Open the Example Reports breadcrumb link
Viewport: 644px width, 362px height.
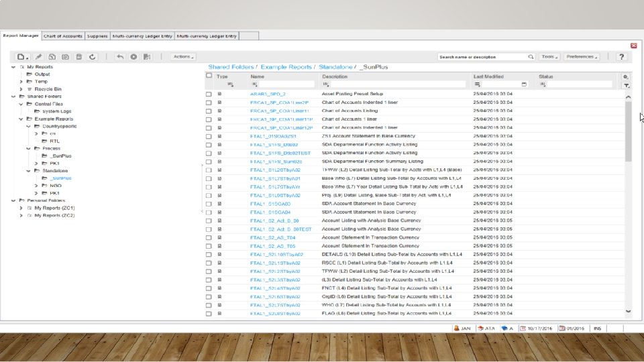point(286,67)
